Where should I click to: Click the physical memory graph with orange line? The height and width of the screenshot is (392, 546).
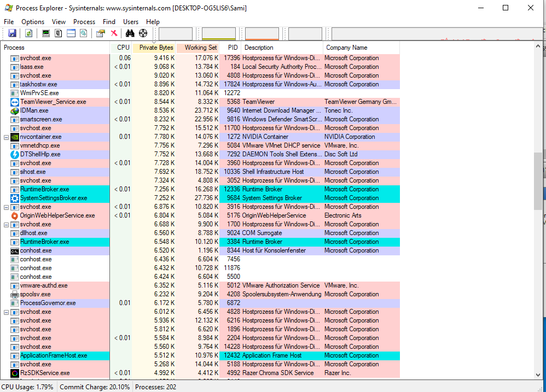pos(262,34)
